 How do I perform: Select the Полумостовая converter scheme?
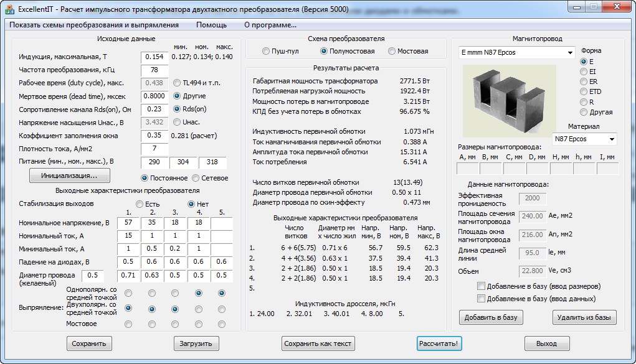(x=324, y=52)
